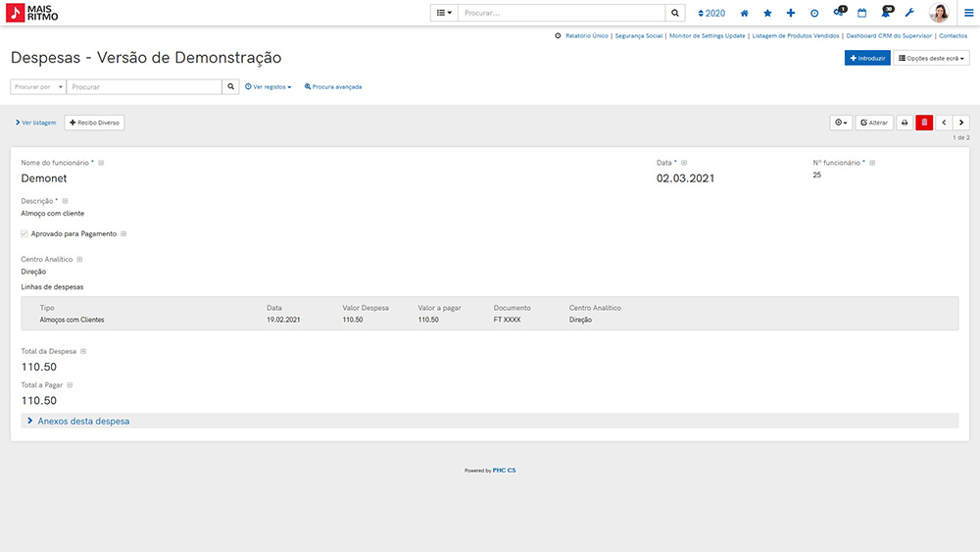Open the calendar icon in top bar
Image resolution: width=980 pixels, height=552 pixels.
tap(861, 13)
